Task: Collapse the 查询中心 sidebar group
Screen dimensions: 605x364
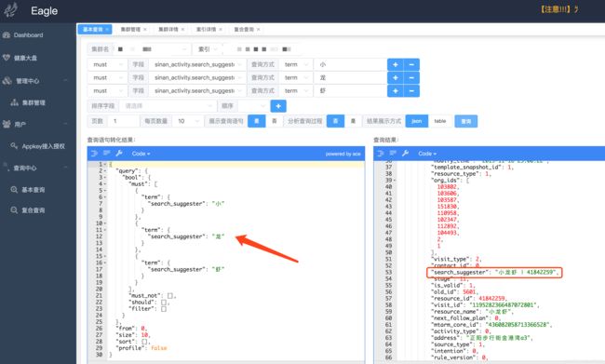Action: [65, 168]
